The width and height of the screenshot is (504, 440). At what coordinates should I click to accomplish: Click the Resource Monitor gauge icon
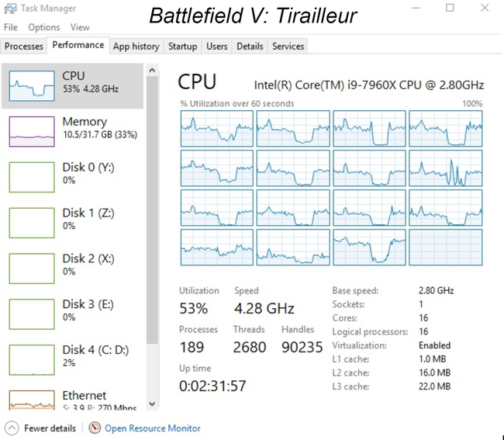click(x=95, y=428)
